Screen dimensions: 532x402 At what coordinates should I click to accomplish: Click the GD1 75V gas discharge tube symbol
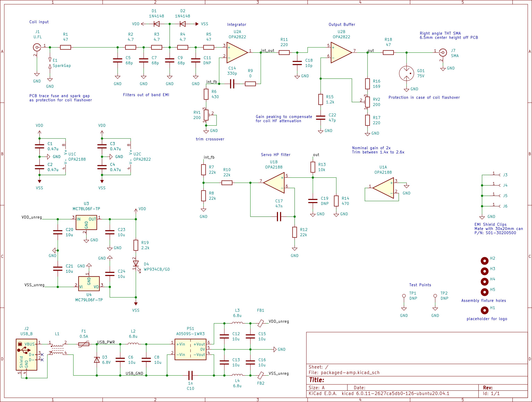click(x=406, y=73)
